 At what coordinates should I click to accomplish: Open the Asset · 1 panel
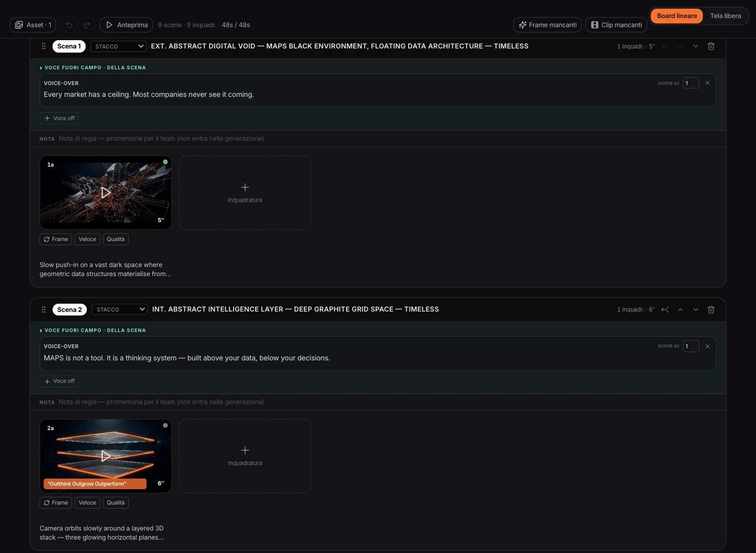33,25
